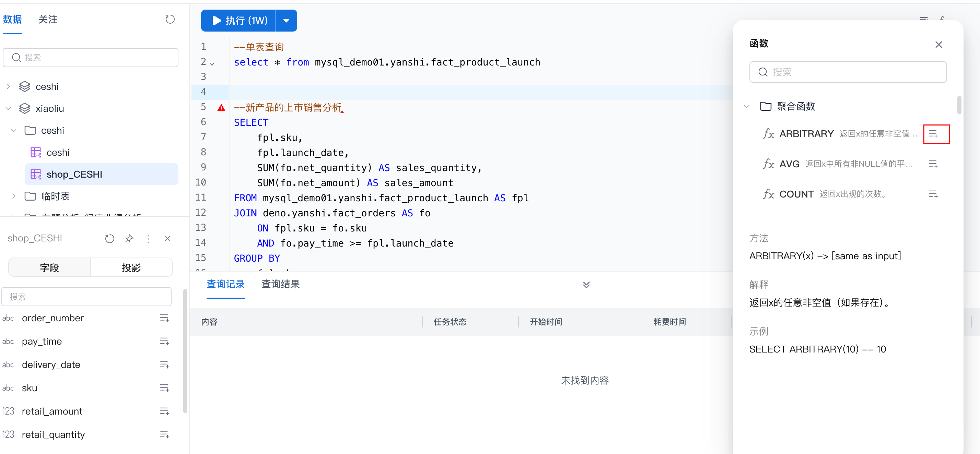Pin the shop_CESHI detail panel

[x=129, y=238]
